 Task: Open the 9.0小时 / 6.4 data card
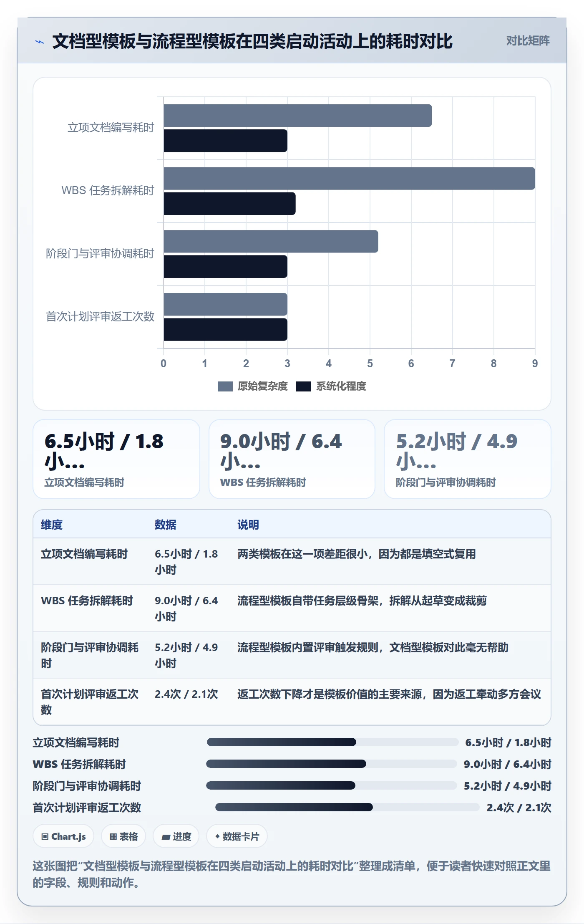(x=292, y=459)
